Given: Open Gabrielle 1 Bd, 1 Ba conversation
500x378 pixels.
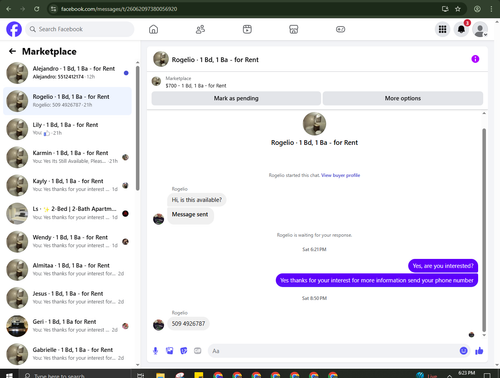Looking at the screenshot, I should pos(67,354).
